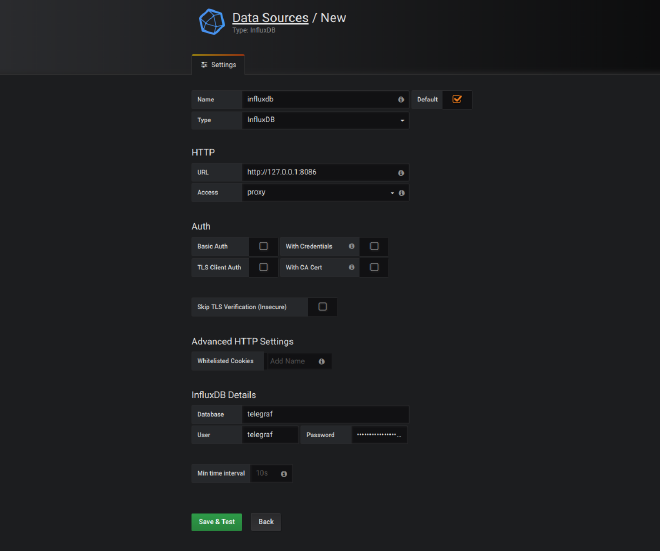The height and width of the screenshot is (551, 660).
Task: Click info icon in the Name field
Action: [x=401, y=100]
